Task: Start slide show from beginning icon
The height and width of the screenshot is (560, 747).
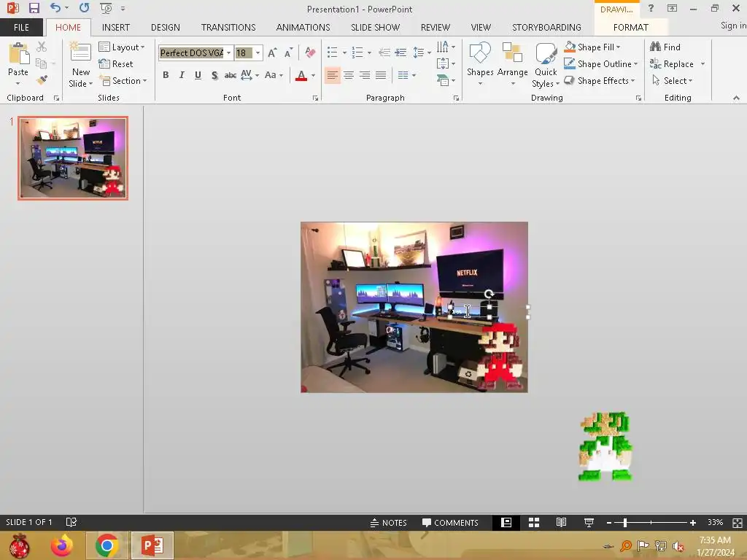Action: pos(106,8)
